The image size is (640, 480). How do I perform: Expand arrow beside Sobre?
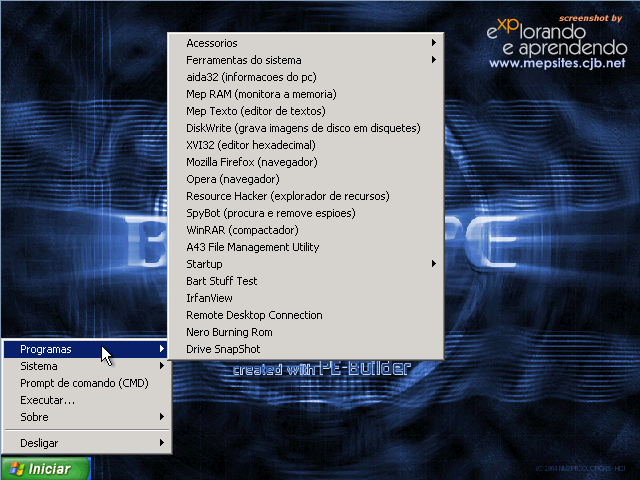[162, 417]
